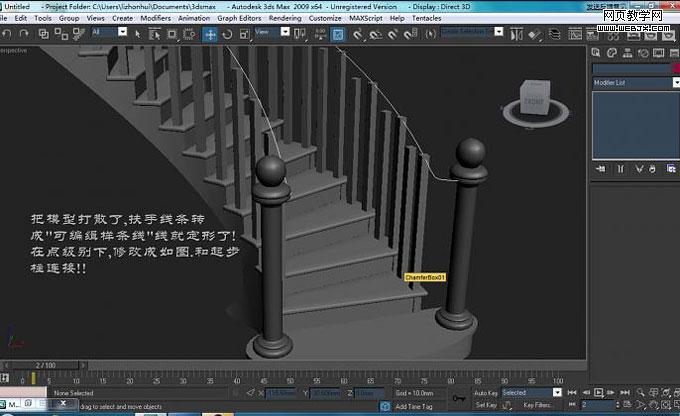The width and height of the screenshot is (680, 416).
Task: Toggle the Auto Key button
Action: coord(485,393)
